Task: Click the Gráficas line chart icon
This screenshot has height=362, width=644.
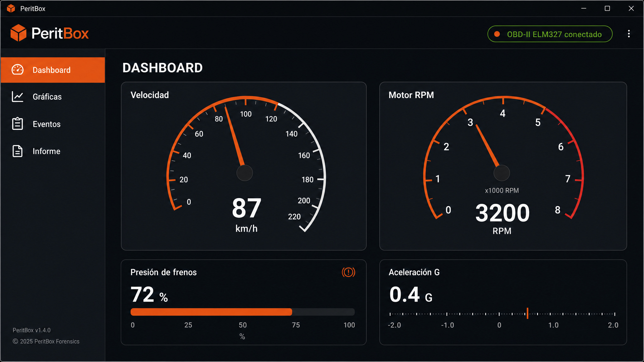Action: 18,97
